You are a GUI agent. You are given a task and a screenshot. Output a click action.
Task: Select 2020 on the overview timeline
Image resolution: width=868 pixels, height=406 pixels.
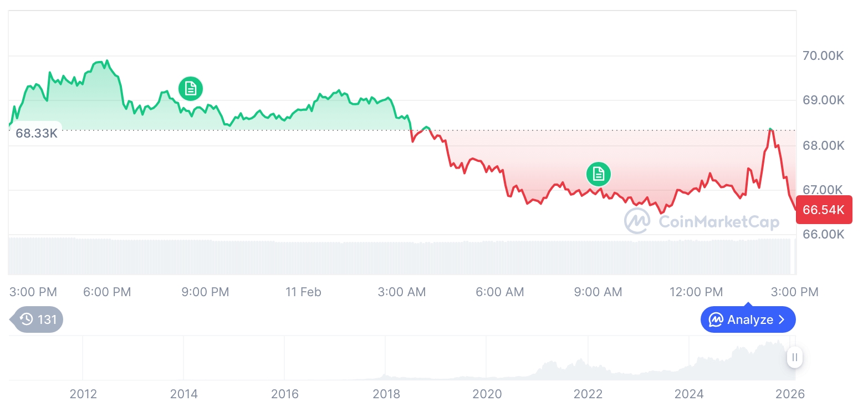click(x=487, y=394)
